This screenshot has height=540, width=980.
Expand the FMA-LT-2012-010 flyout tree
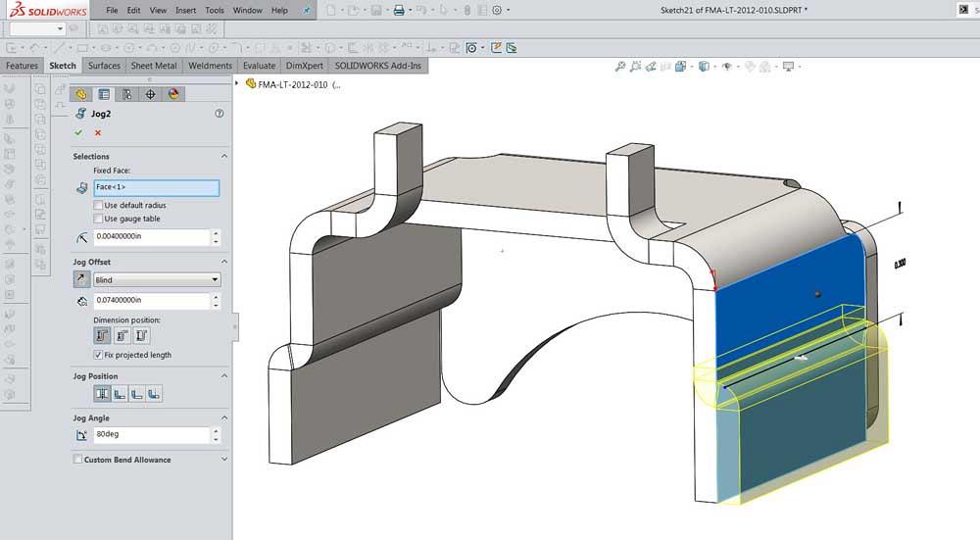click(x=238, y=84)
